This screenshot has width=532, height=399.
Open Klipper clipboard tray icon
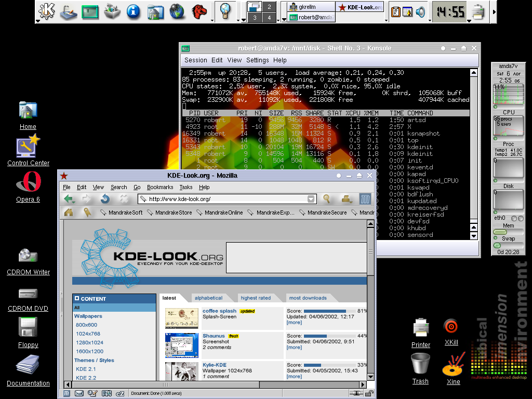(395, 12)
